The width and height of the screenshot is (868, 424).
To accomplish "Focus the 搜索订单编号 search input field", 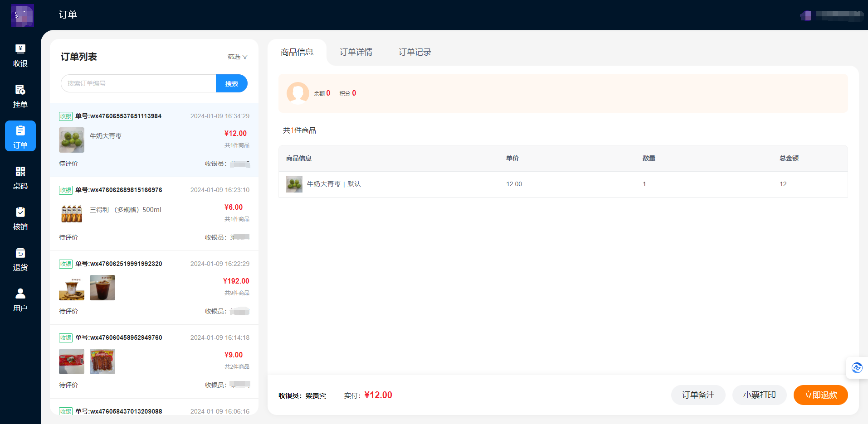I will [x=138, y=83].
